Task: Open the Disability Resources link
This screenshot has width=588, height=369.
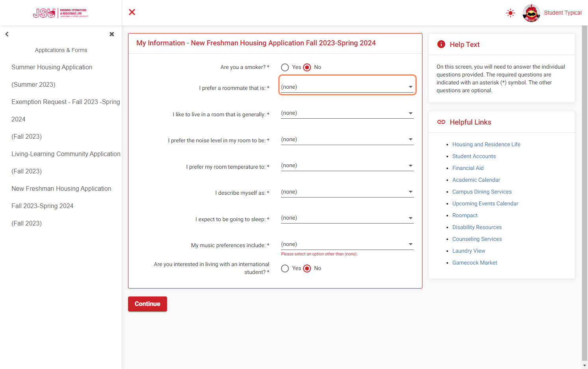Action: coord(477,227)
